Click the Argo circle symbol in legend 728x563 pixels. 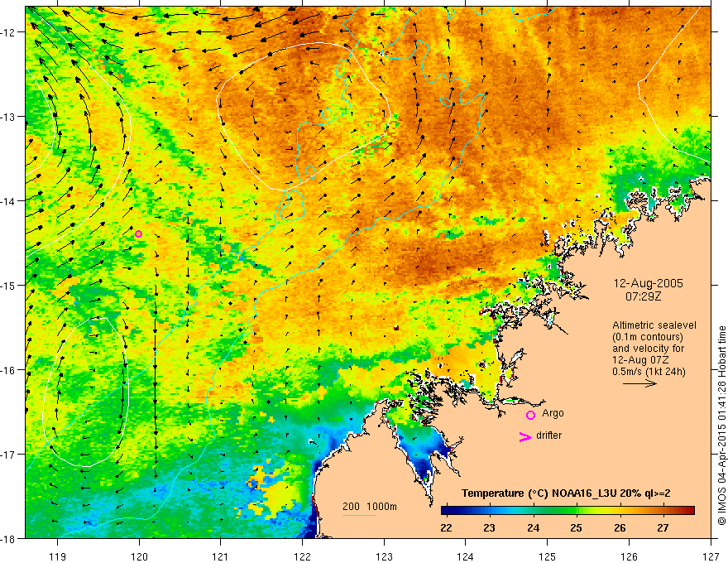coord(530,415)
